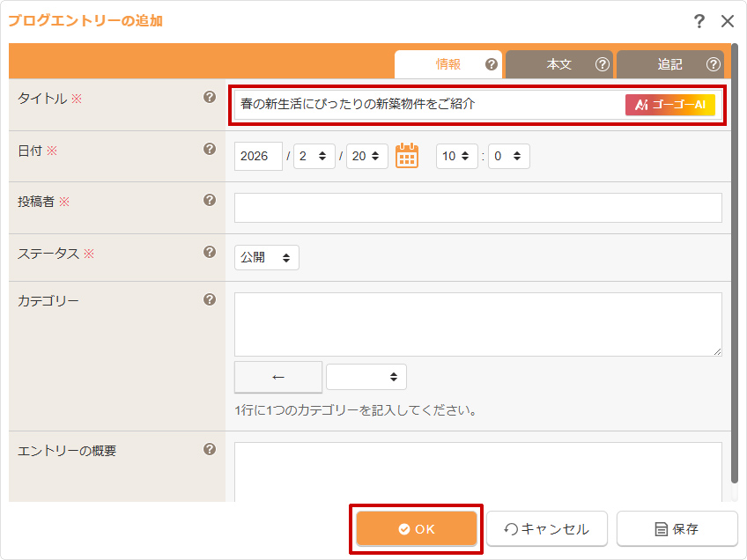Click the help icon beside ステータス
This screenshot has width=747, height=560.
210,253
